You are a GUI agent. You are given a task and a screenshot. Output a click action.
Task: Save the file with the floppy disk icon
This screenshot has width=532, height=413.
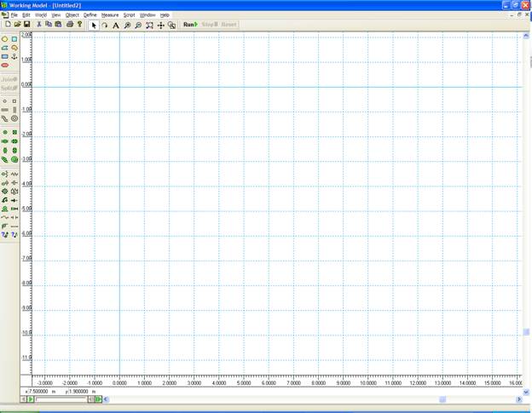(x=26, y=25)
